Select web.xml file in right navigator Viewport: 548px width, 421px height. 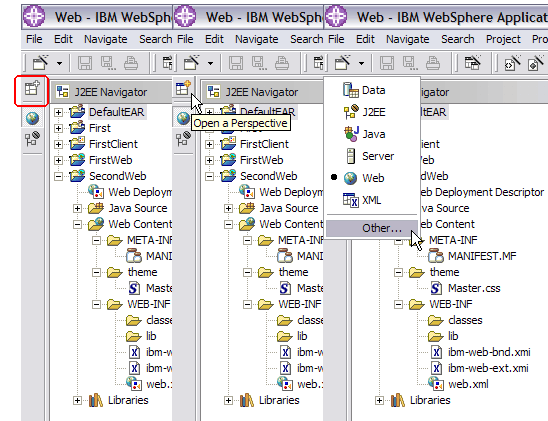pos(468,384)
